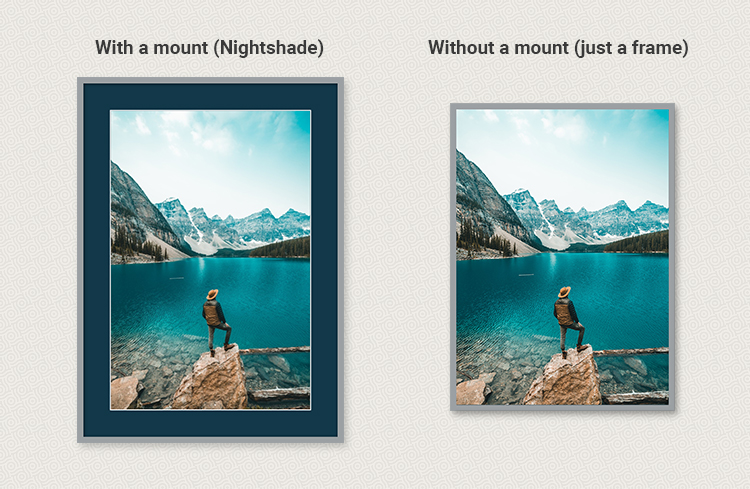Click the hiker's hat in the mounted picture
Image resolution: width=750 pixels, height=489 pixels.
212,294
